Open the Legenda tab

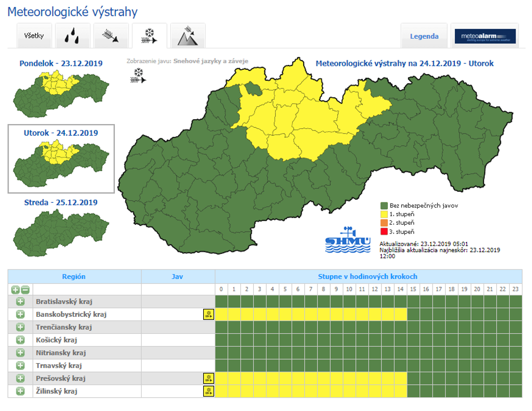[x=424, y=36]
